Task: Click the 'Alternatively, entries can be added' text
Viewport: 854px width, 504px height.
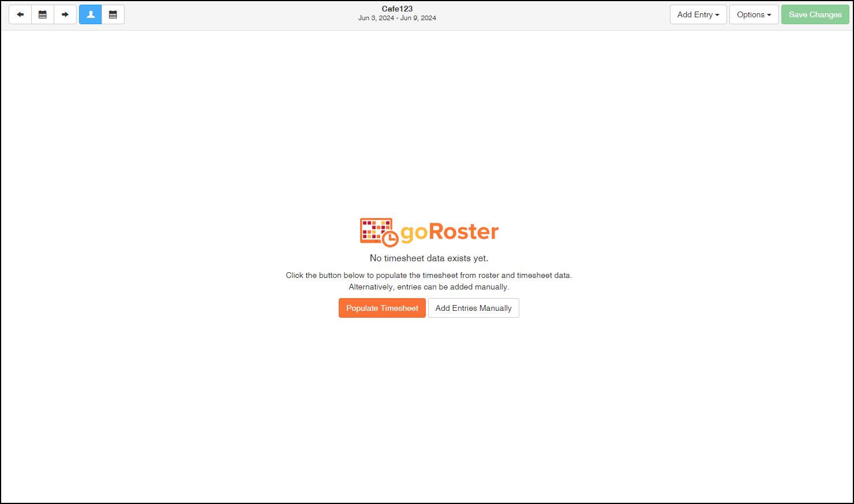Action: (x=429, y=287)
